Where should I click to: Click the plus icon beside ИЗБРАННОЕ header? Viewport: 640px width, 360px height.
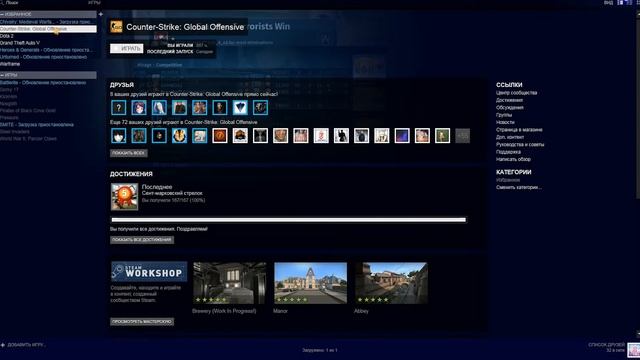[x=100, y=14]
